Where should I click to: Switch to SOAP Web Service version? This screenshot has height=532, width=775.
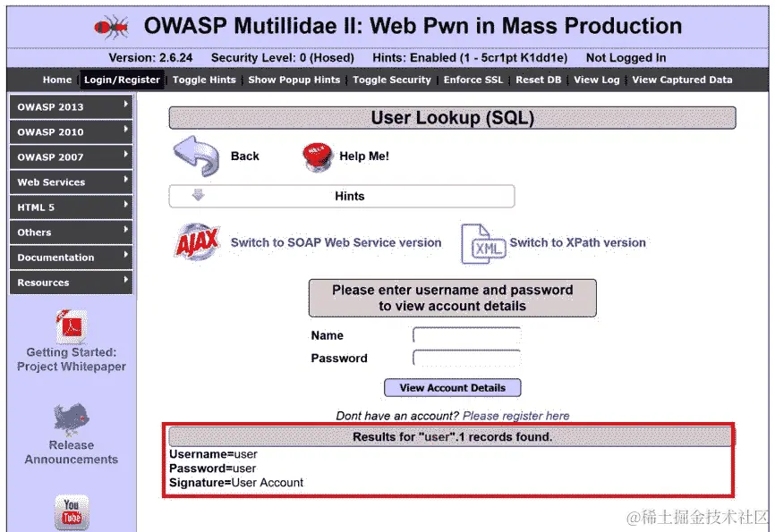(336, 242)
